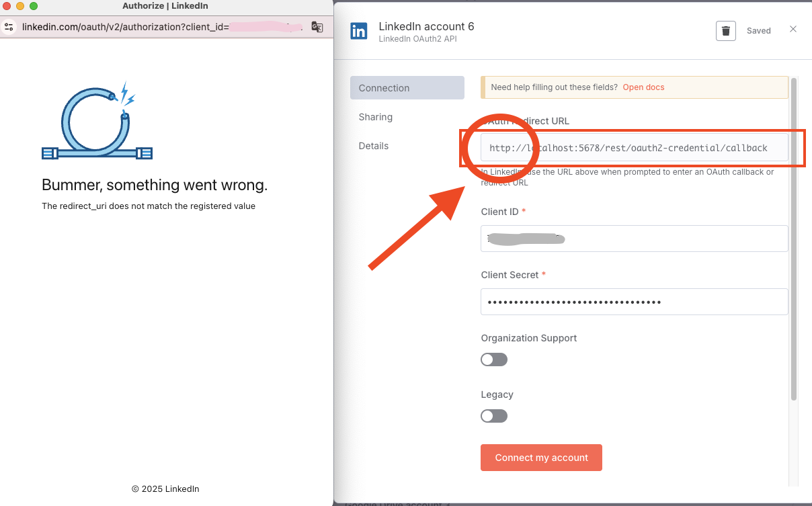
Task: Click the Legacy label text
Action: (497, 394)
